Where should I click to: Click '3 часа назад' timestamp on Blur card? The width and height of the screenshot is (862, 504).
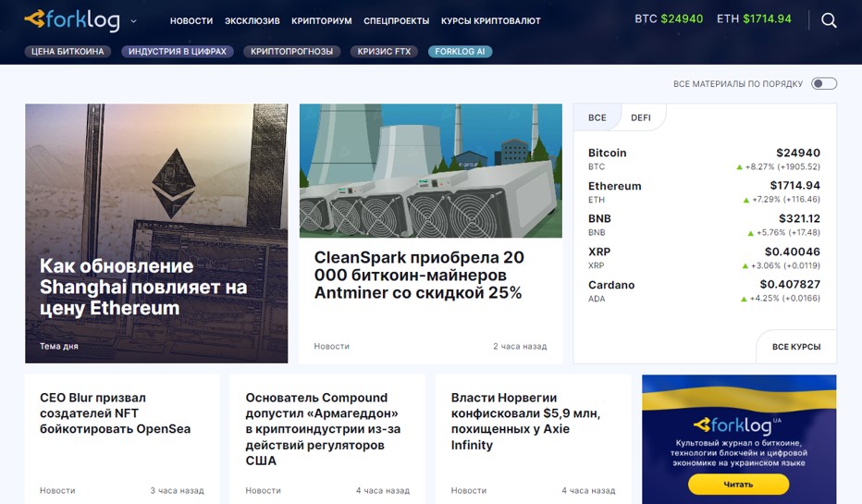177,490
